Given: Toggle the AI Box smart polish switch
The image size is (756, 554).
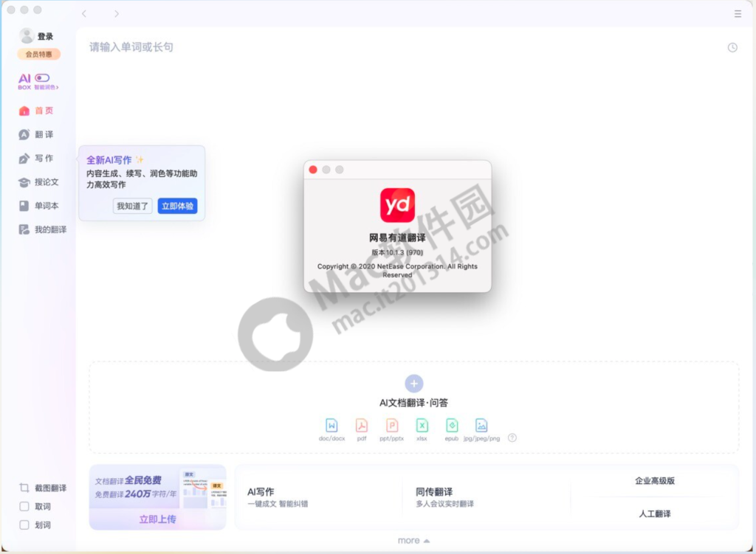Looking at the screenshot, I should tap(42, 77).
